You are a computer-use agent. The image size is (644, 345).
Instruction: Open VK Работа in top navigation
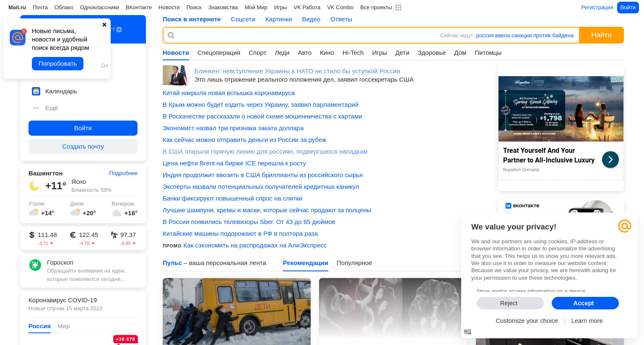pos(307,8)
